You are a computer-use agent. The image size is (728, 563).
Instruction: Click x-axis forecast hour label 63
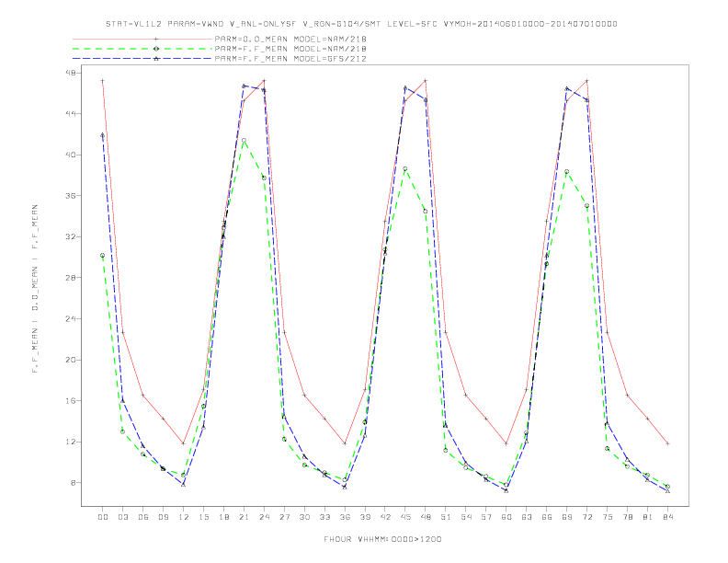point(527,517)
